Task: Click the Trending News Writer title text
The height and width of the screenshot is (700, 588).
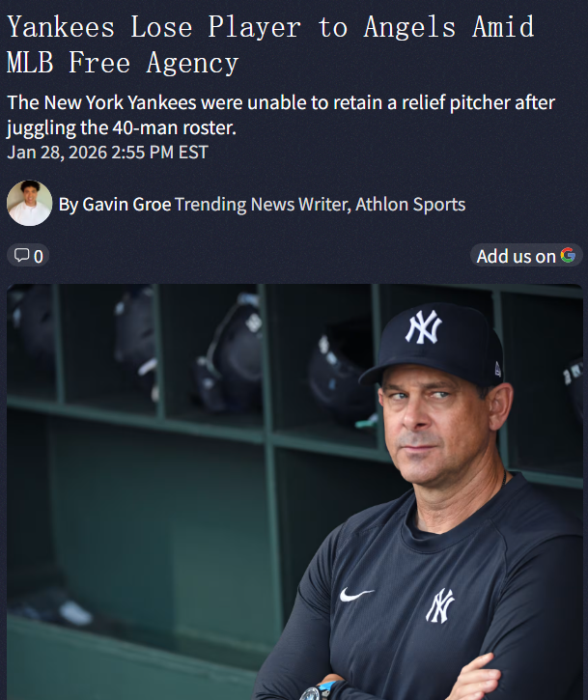Action: [x=262, y=205]
